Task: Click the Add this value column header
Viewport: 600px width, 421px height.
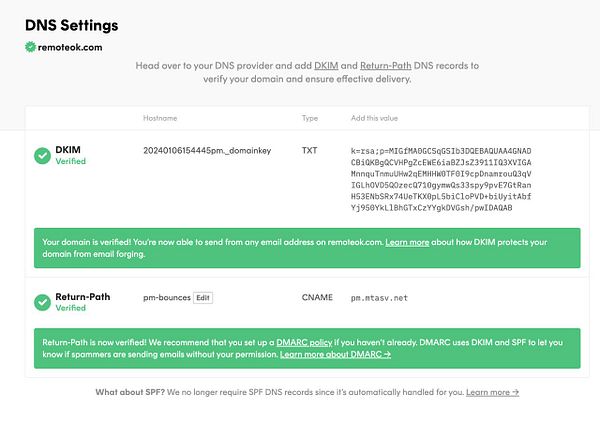Action: 375,118
